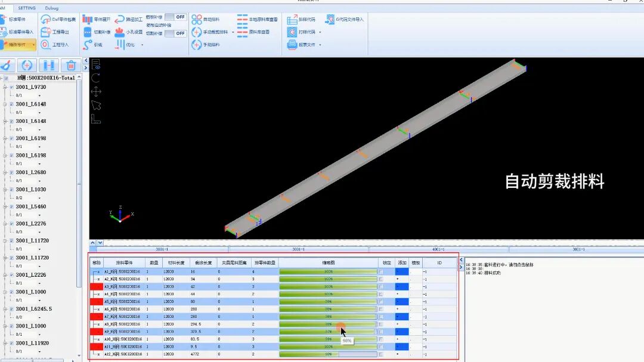Toggle the 剪板补偿 OFF switch
This screenshot has height=362, width=644.
click(x=175, y=17)
